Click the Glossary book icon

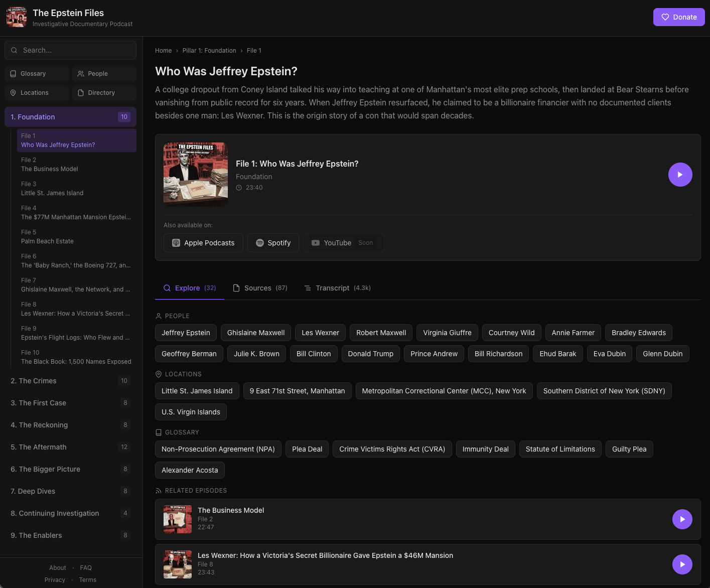(x=13, y=74)
